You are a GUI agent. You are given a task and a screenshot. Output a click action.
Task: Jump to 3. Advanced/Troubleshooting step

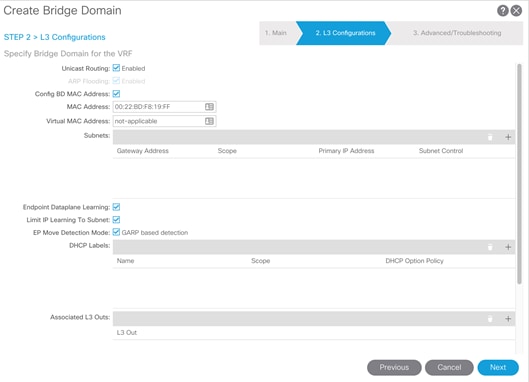click(457, 33)
